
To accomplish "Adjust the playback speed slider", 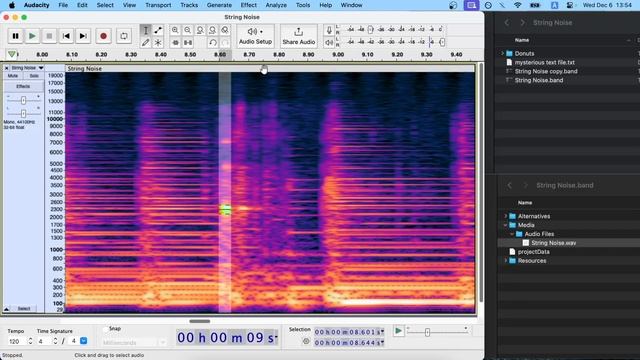I will [x=427, y=332].
